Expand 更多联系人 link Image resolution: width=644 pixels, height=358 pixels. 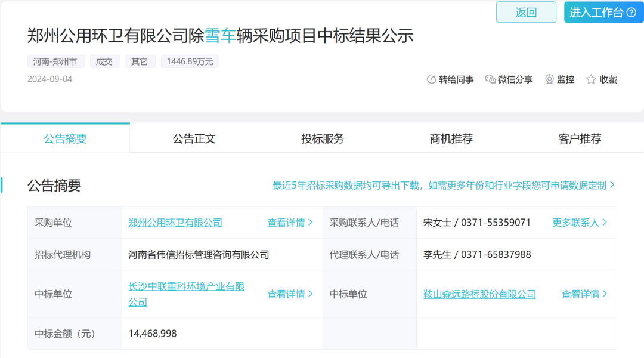pos(580,223)
